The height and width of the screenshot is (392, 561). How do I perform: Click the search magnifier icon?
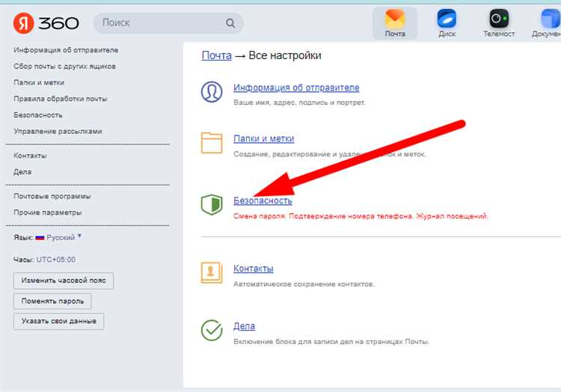tap(230, 23)
